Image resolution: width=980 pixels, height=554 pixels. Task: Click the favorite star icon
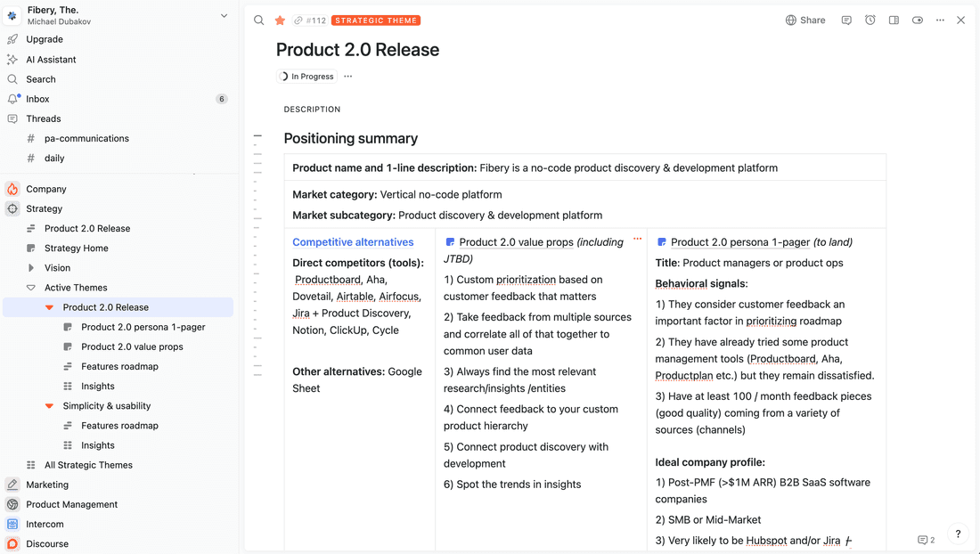280,20
